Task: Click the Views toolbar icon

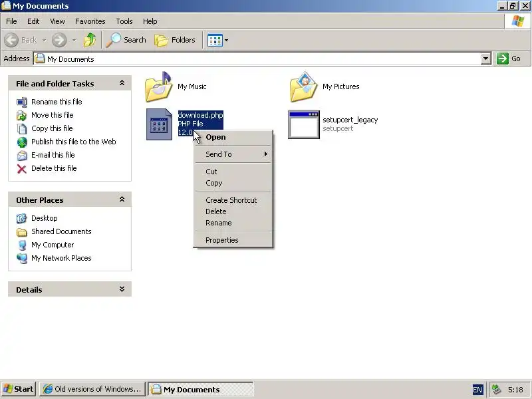Action: pyautogui.click(x=215, y=41)
